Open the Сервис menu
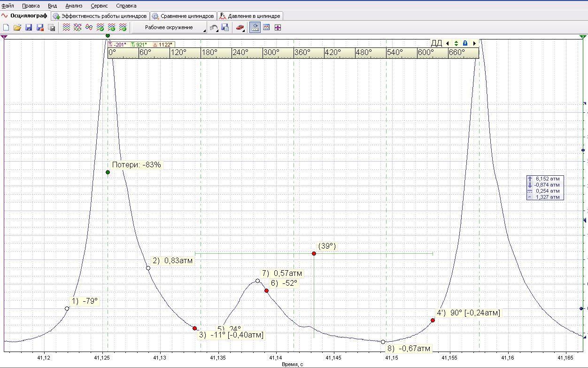This screenshot has width=588, height=368. 99,6
